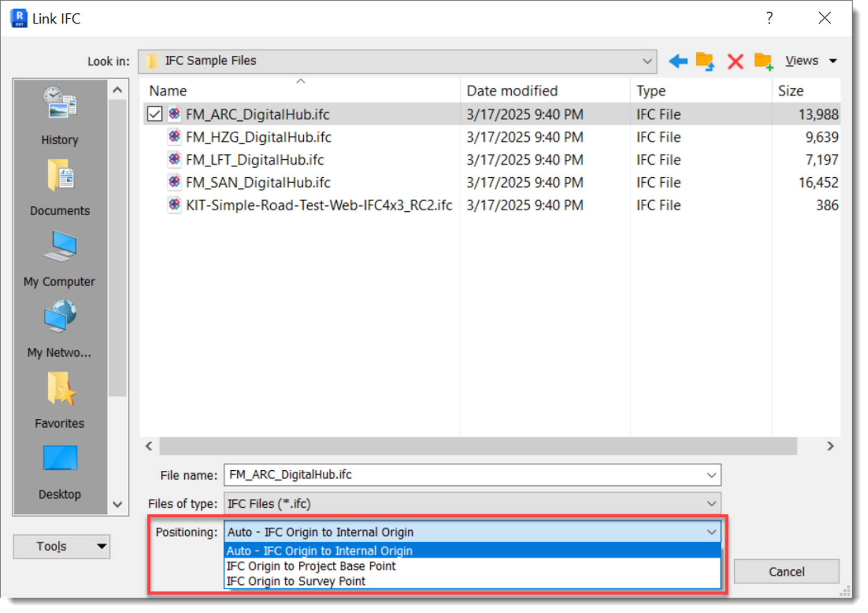868x613 pixels.
Task: Open the help question mark button
Action: [x=769, y=18]
